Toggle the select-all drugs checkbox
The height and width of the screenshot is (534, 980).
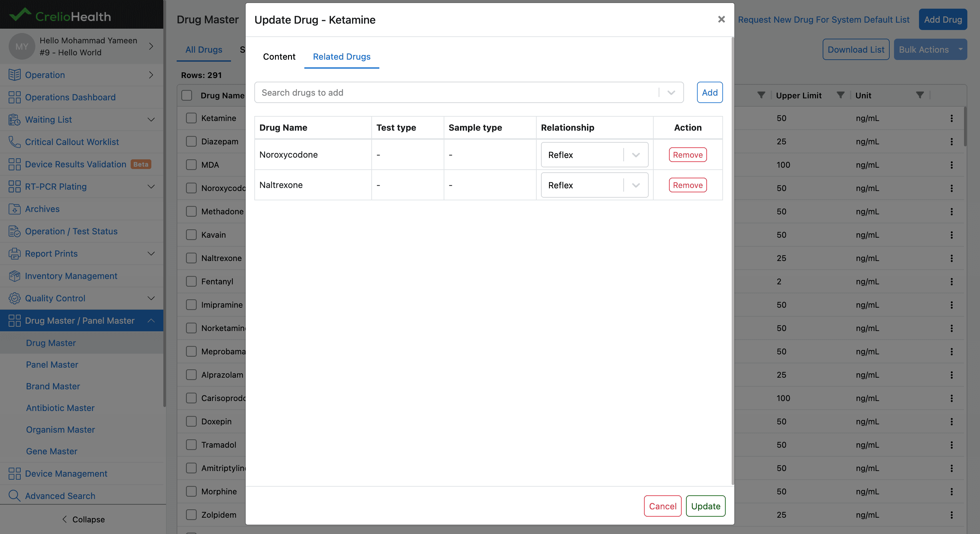(186, 95)
